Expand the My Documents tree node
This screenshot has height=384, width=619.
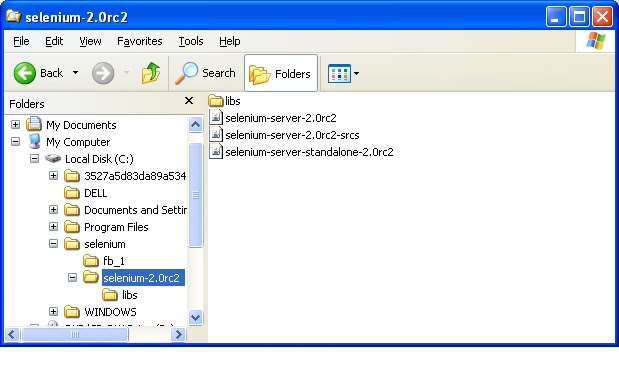point(15,125)
